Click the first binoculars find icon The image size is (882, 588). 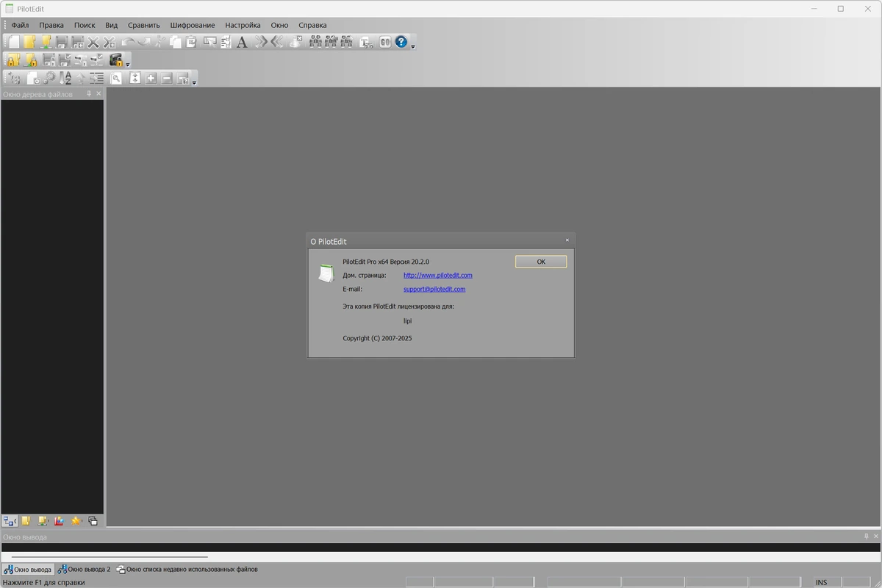[315, 42]
